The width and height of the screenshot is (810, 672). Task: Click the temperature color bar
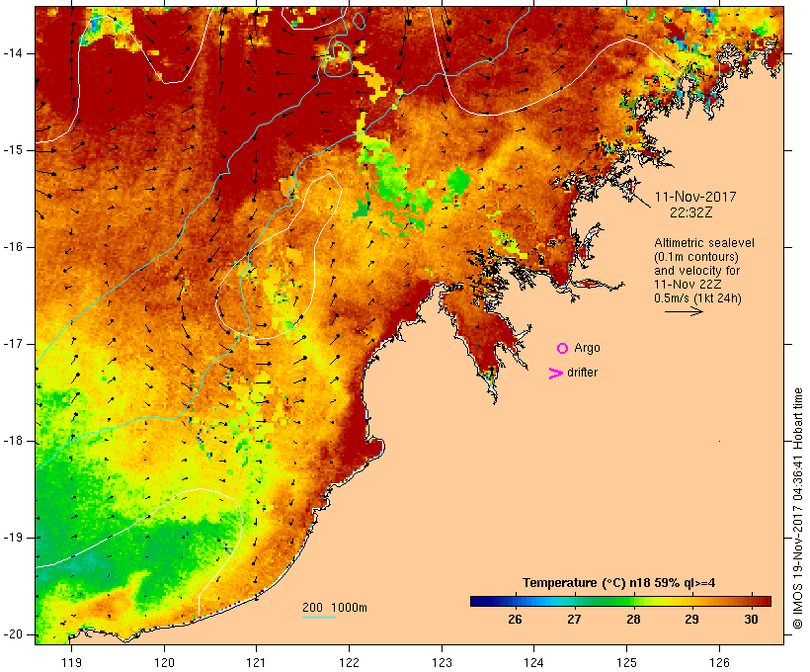[620, 601]
